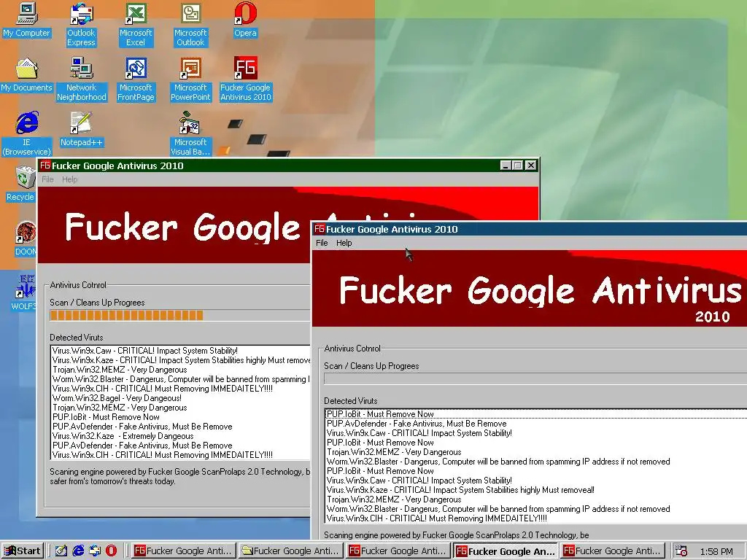
Task: Select 'Virus.Win9x.Kaze' row in the front window list
Action: tap(536, 490)
